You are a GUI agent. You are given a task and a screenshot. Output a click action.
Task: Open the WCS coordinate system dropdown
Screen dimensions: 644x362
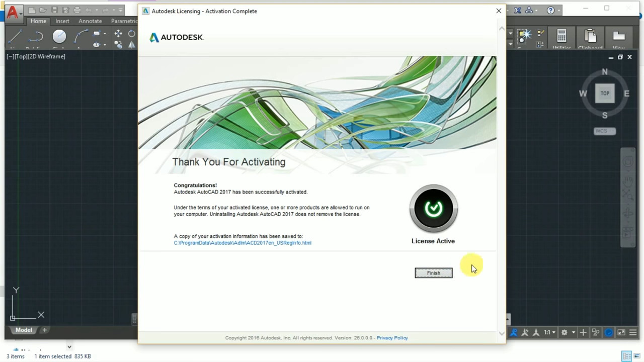click(605, 131)
